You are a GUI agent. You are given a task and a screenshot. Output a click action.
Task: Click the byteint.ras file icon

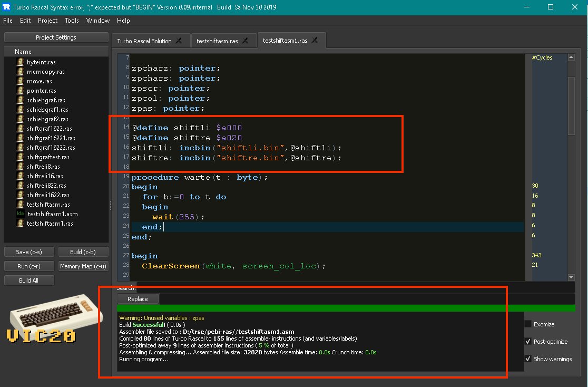20,62
